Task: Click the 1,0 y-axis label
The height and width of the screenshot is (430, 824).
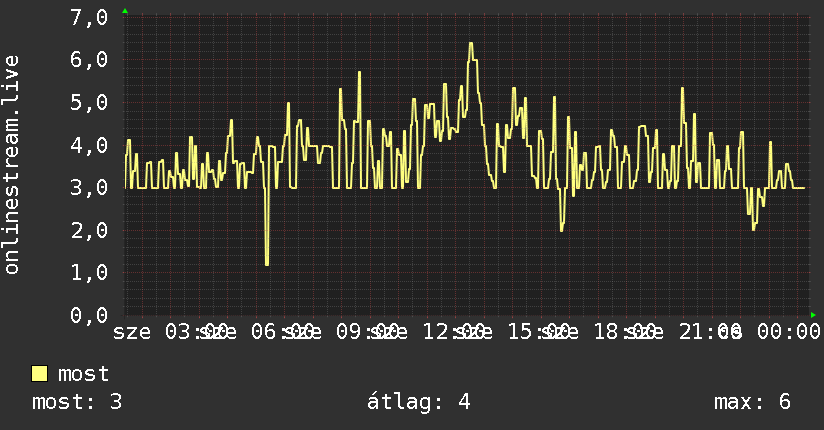Action: click(89, 272)
